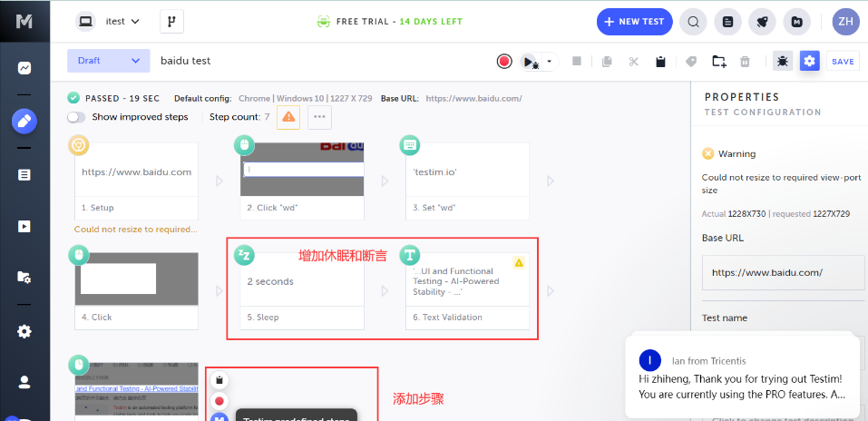This screenshot has width=868, height=421.
Task: Open the rocket what's new icon
Action: [762, 22]
